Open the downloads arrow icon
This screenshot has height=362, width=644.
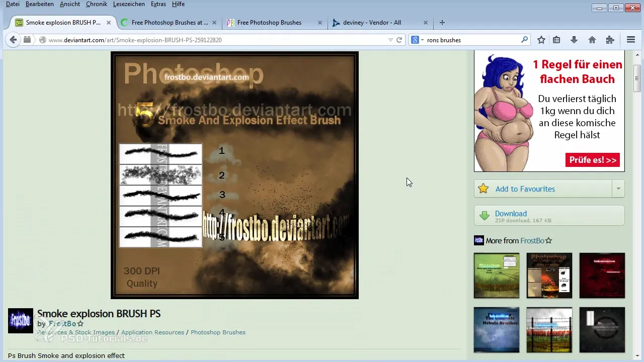tap(574, 40)
